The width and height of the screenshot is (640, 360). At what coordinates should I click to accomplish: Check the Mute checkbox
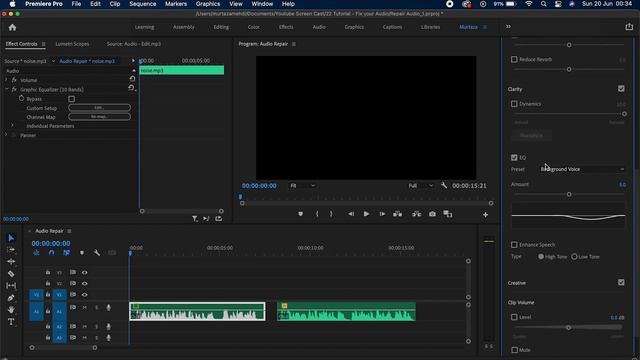[x=514, y=350]
